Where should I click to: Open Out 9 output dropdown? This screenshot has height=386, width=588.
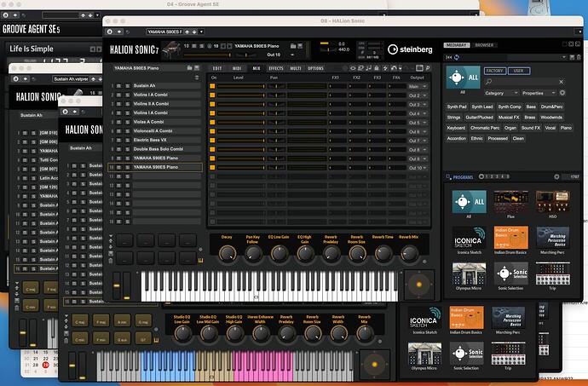click(418, 158)
